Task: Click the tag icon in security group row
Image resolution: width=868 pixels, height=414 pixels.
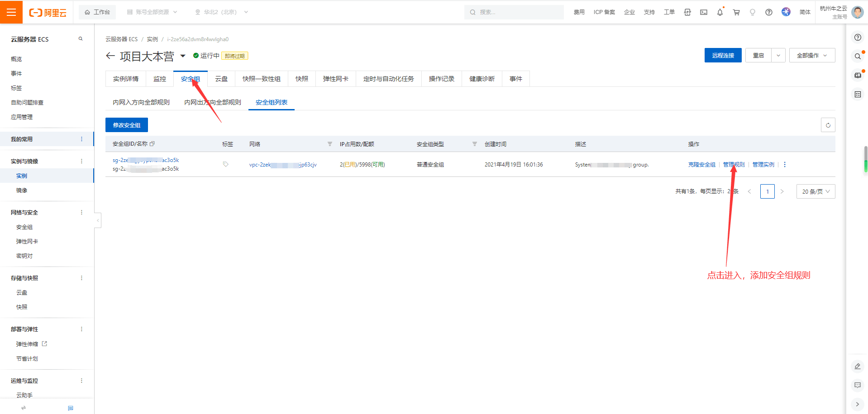Action: (225, 164)
